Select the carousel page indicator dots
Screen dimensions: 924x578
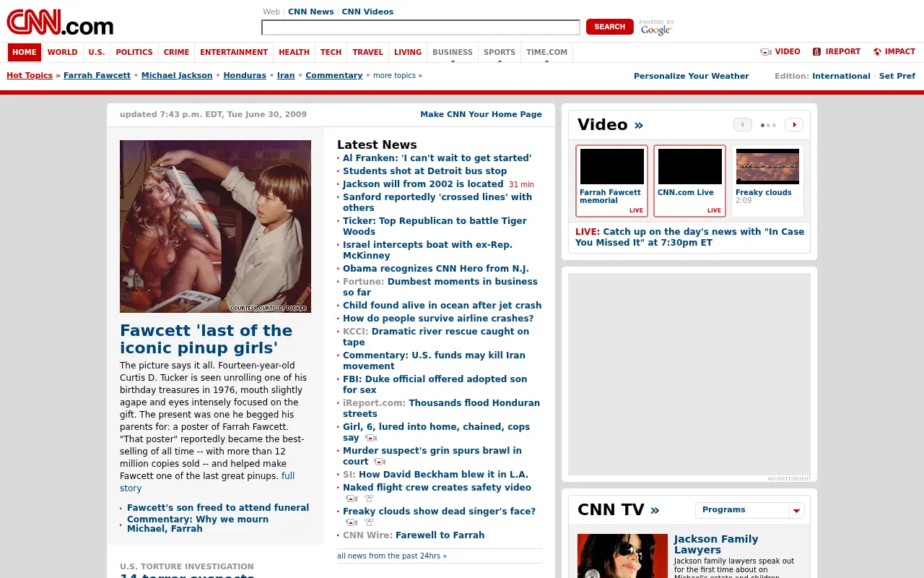point(768,125)
